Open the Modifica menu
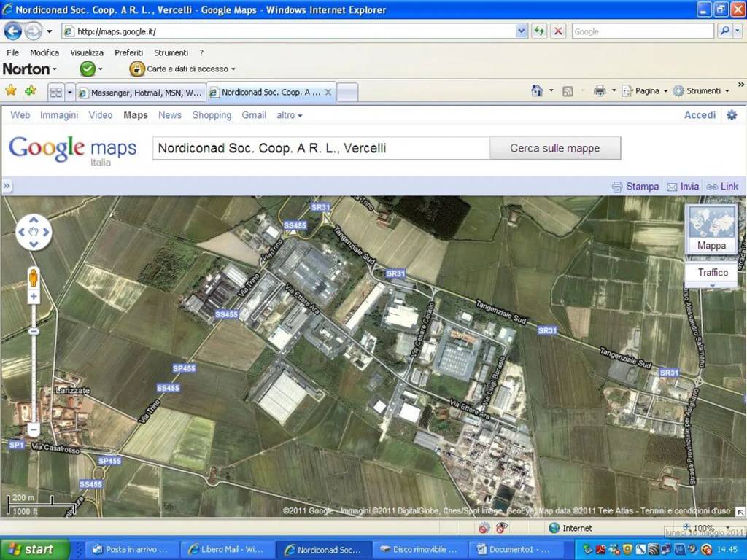 [44, 52]
